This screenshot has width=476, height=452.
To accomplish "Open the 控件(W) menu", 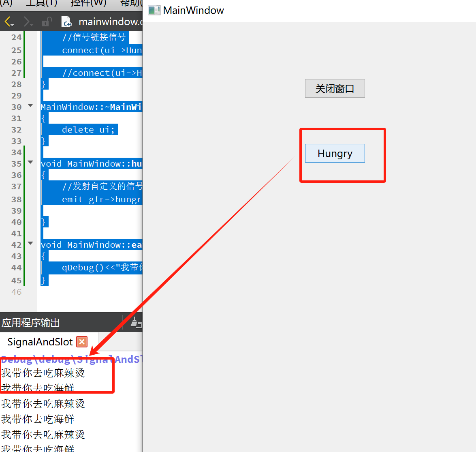I will [88, 3].
